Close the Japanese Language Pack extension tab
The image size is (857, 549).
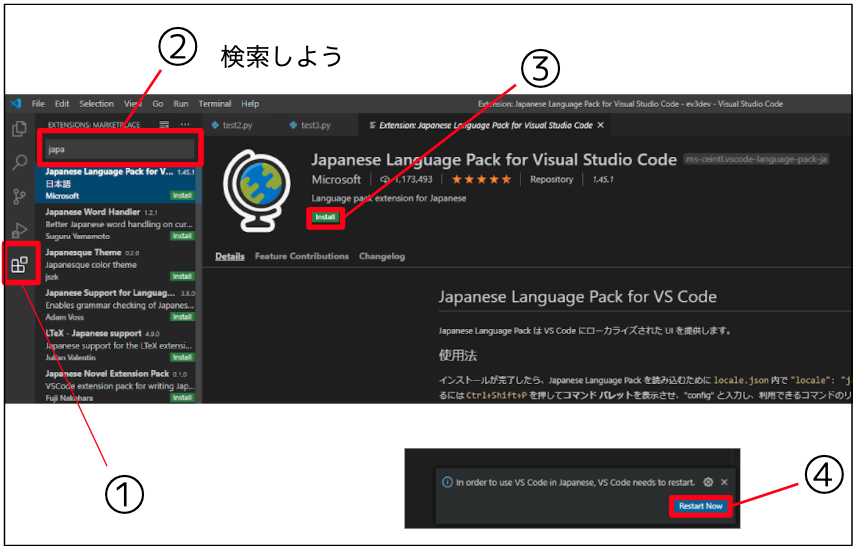click(x=601, y=125)
